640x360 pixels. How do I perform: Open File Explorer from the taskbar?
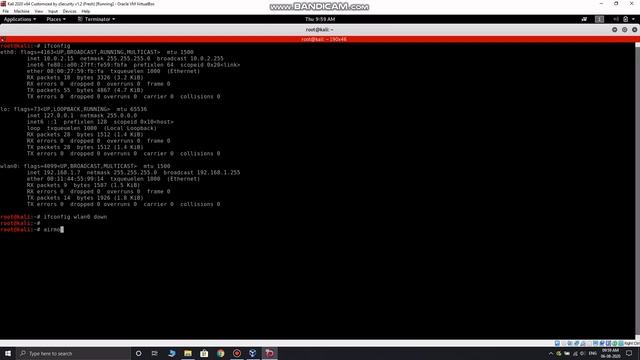click(x=188, y=353)
